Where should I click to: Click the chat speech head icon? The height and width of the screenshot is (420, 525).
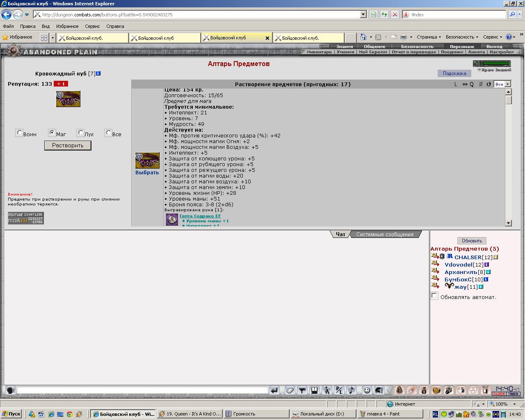(11, 390)
